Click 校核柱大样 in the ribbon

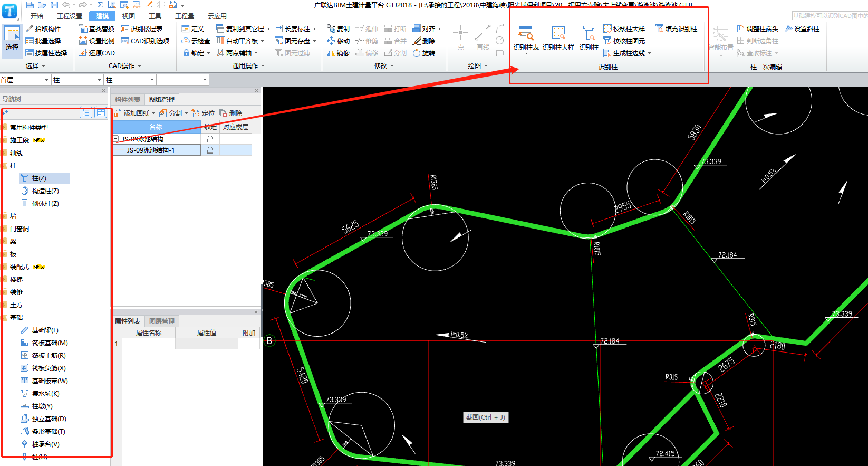point(624,28)
